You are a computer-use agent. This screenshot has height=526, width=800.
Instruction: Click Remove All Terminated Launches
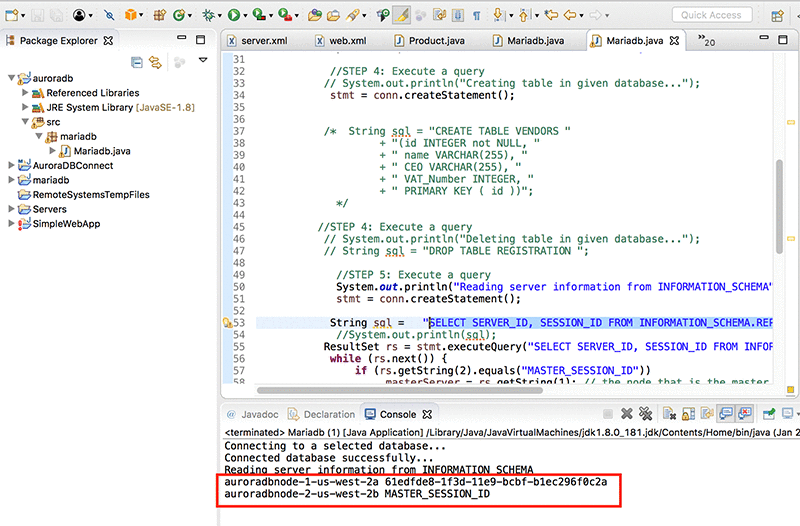click(x=646, y=413)
